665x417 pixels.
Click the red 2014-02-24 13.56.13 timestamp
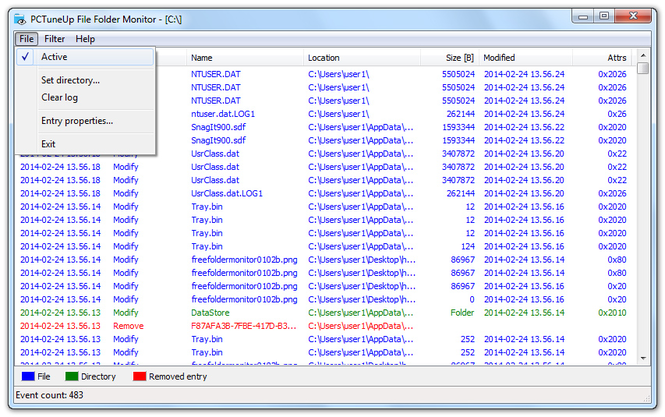[x=60, y=326]
